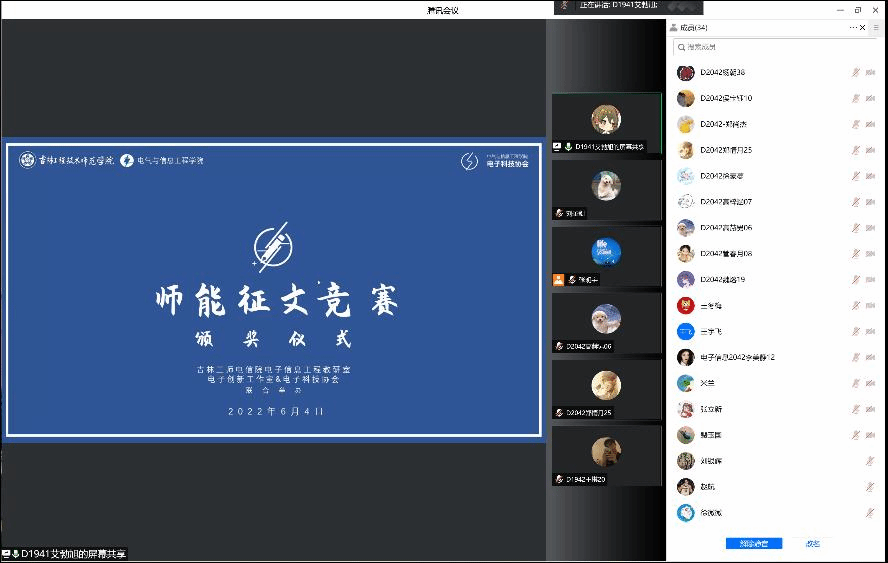Click the orange host badge on the third video tile
Screen dimensions: 888x563
[558, 280]
